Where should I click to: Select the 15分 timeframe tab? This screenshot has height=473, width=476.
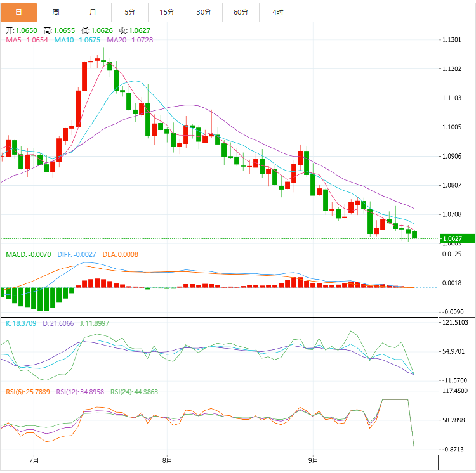[x=167, y=12]
